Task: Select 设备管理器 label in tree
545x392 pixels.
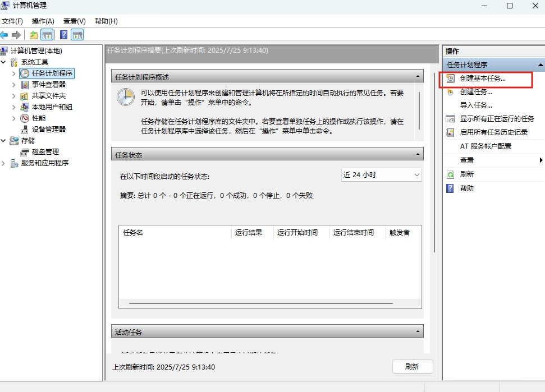Action: pos(49,130)
